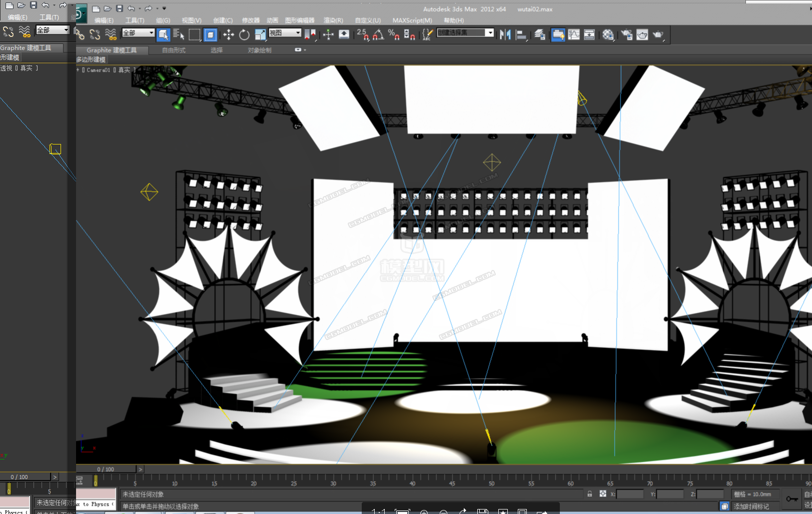This screenshot has height=514, width=812.
Task: Open the 视图(V) menu
Action: [x=192, y=20]
